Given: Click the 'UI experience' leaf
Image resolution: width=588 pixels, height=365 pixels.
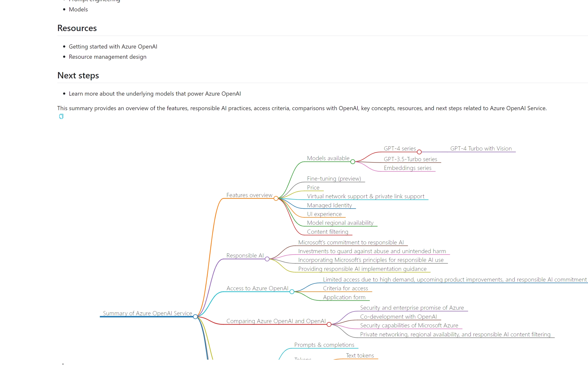Looking at the screenshot, I should pyautogui.click(x=324, y=214).
